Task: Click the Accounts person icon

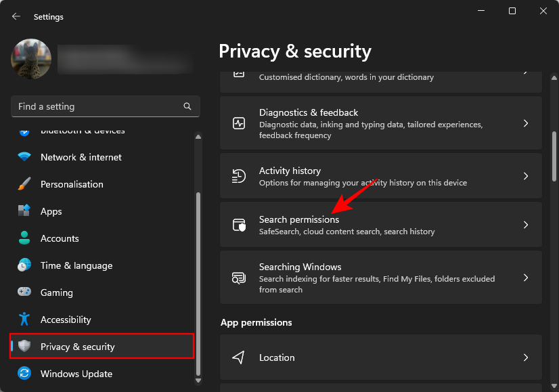Action: 24,238
